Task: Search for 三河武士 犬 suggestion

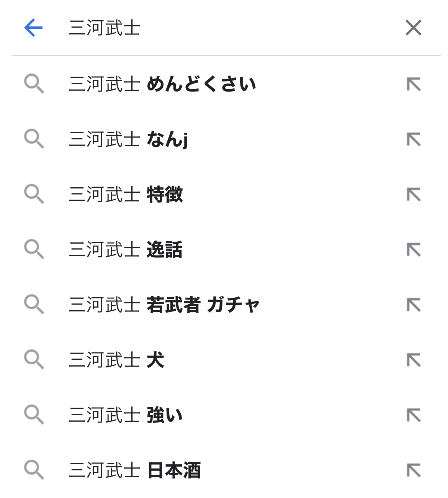Action: point(117,360)
